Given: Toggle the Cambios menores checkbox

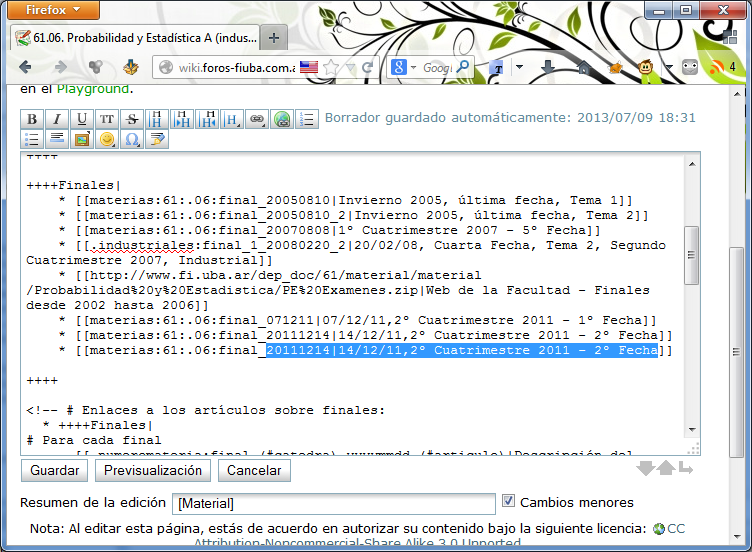Looking at the screenshot, I should click(x=508, y=501).
